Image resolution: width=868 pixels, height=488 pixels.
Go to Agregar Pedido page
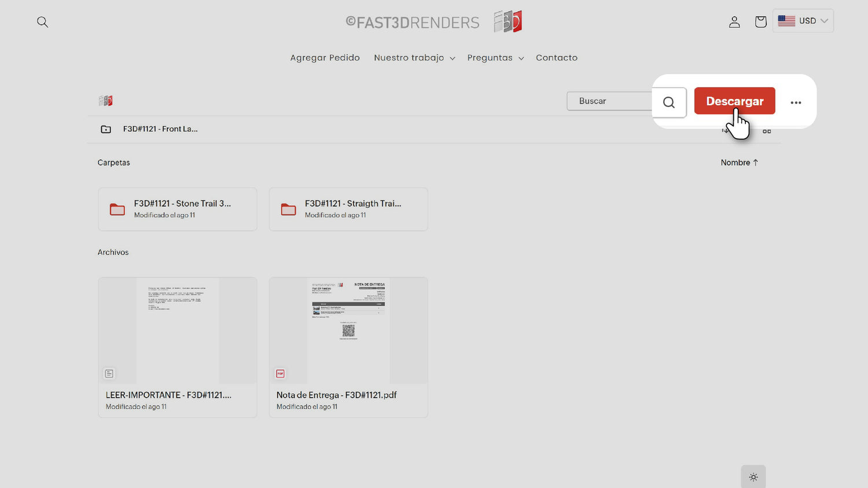click(x=325, y=58)
